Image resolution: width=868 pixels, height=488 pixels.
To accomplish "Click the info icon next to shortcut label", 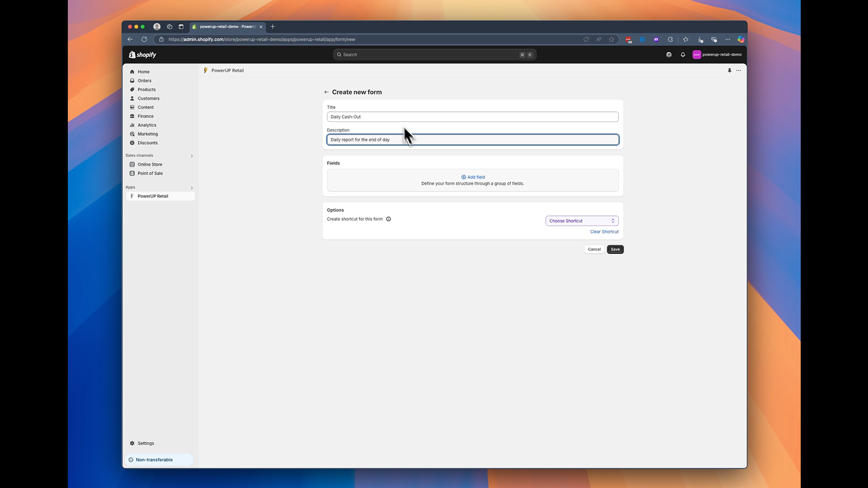I will coord(388,219).
